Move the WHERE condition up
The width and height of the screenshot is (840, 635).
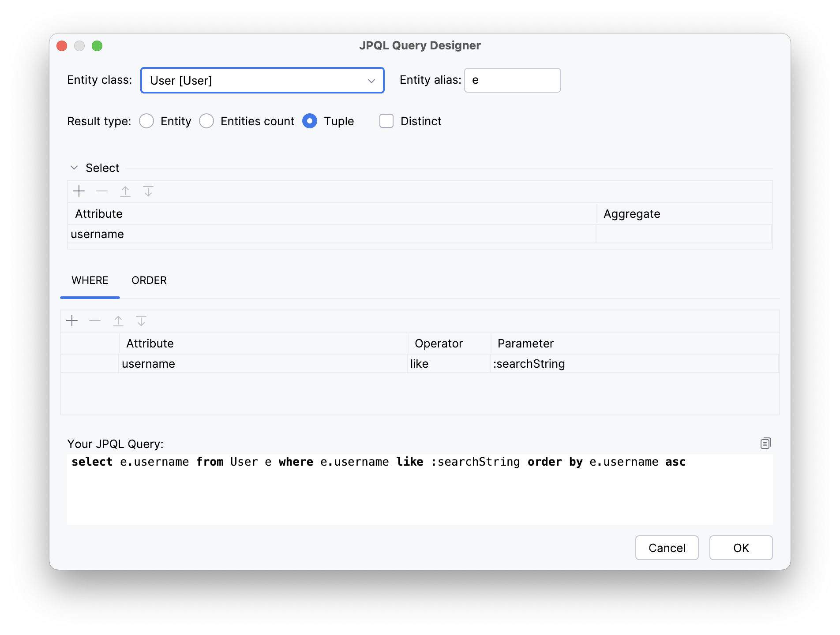pos(118,321)
